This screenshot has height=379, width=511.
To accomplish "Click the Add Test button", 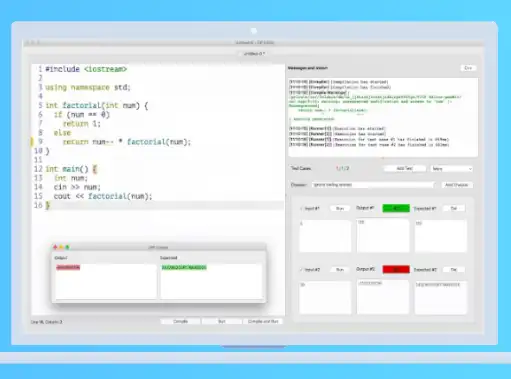I will coord(405,169).
